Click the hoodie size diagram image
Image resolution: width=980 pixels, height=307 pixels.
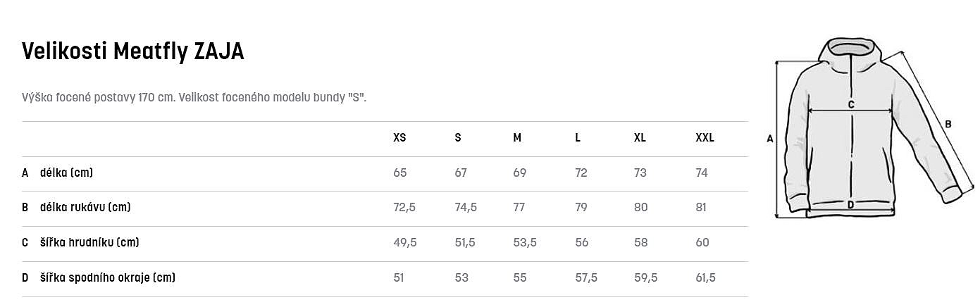click(870, 127)
